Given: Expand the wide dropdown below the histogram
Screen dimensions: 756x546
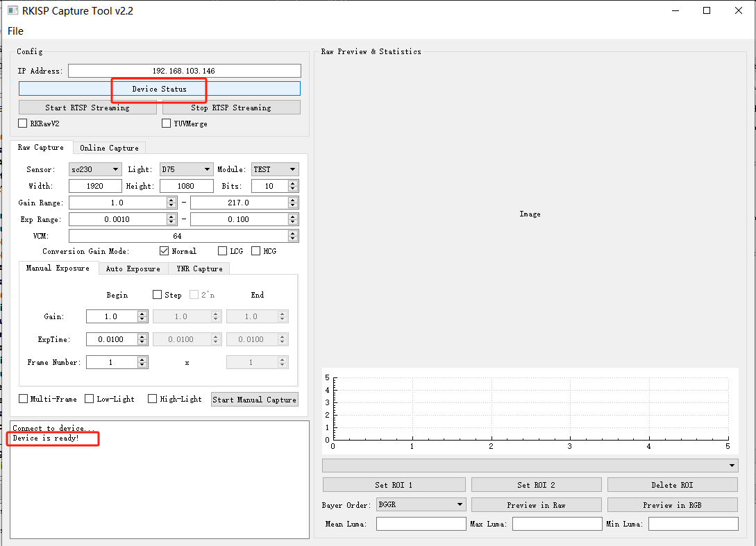Looking at the screenshot, I should 530,466.
